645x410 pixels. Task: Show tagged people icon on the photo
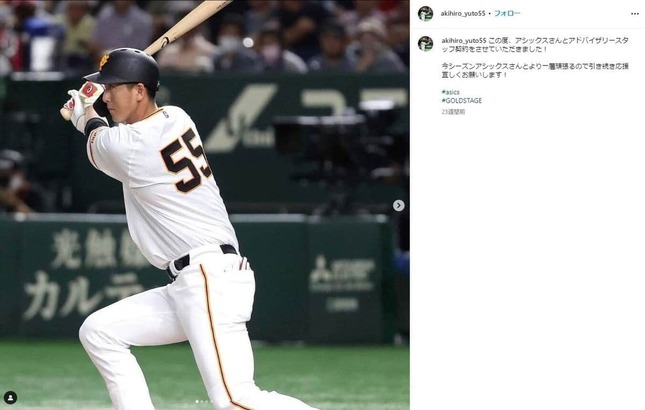click(10, 398)
